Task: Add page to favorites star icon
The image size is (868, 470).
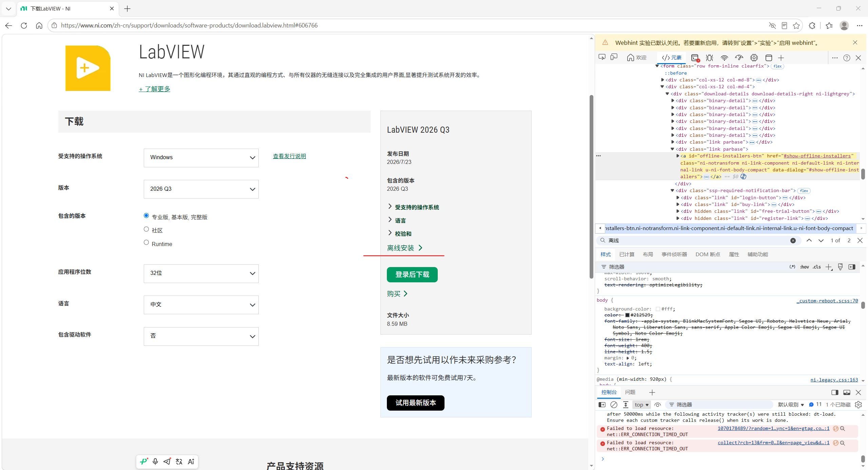Action: click(x=796, y=25)
